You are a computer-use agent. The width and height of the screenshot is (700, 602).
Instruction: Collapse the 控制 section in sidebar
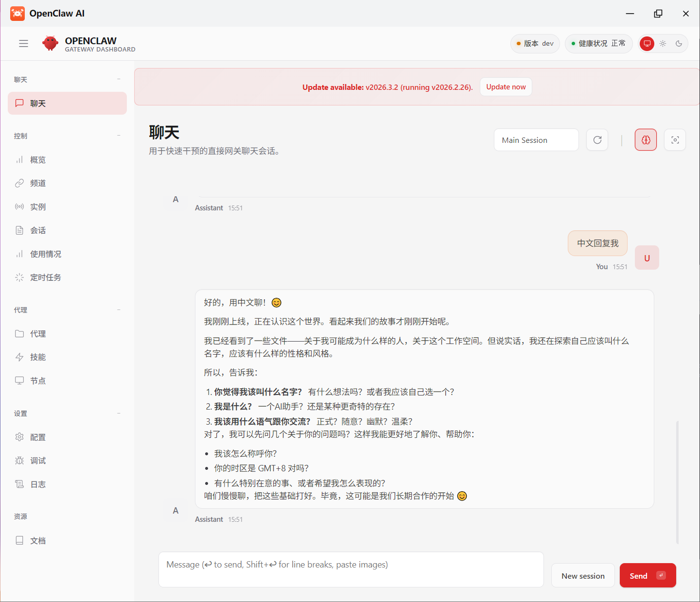(x=119, y=136)
